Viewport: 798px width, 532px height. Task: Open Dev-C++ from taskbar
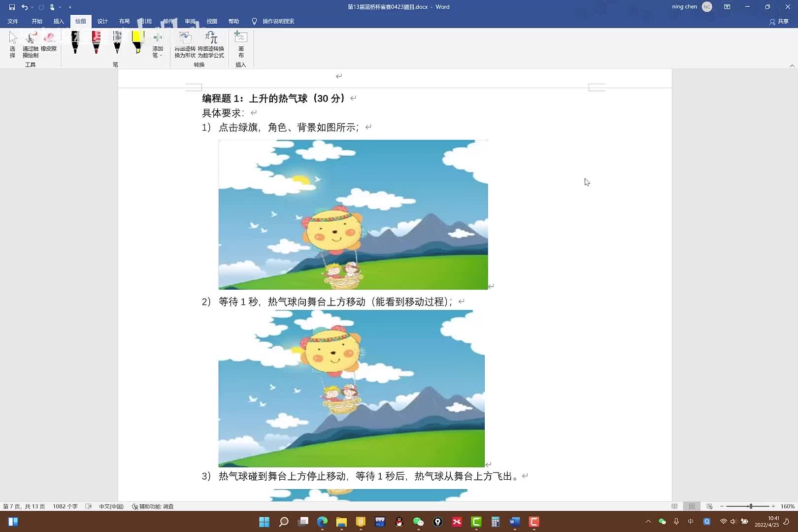[x=380, y=522]
